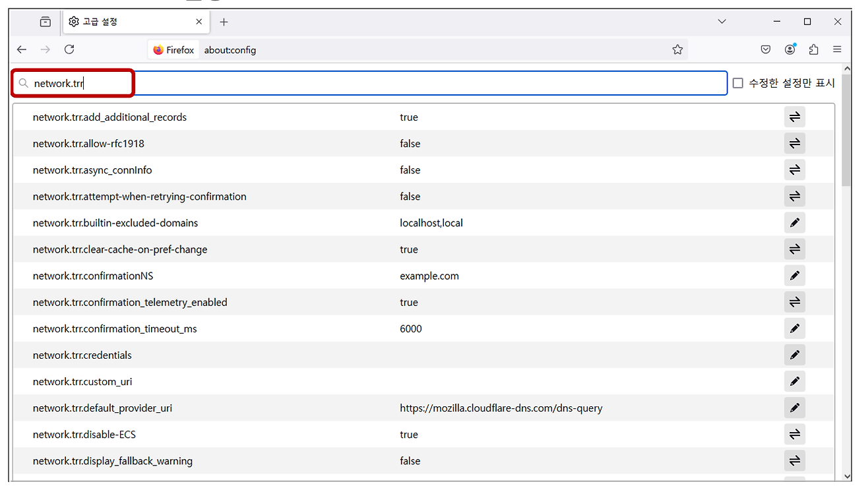Toggle network.trr.allow-rfc1918 value
The height and width of the screenshot is (492, 868).
795,144
